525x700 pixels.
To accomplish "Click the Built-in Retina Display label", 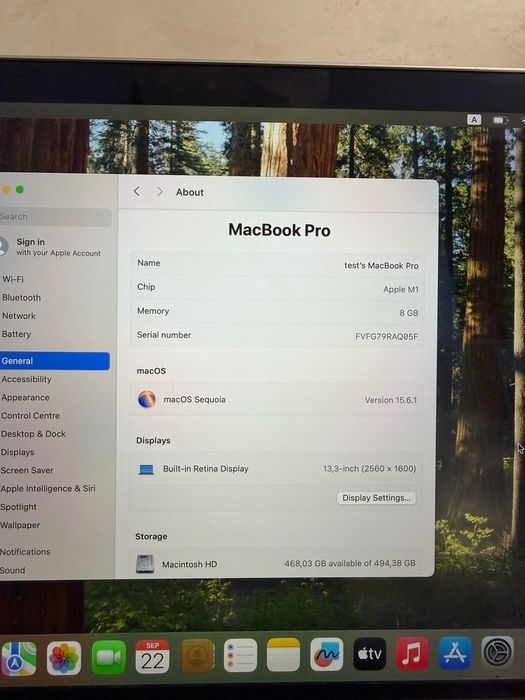I will (206, 469).
